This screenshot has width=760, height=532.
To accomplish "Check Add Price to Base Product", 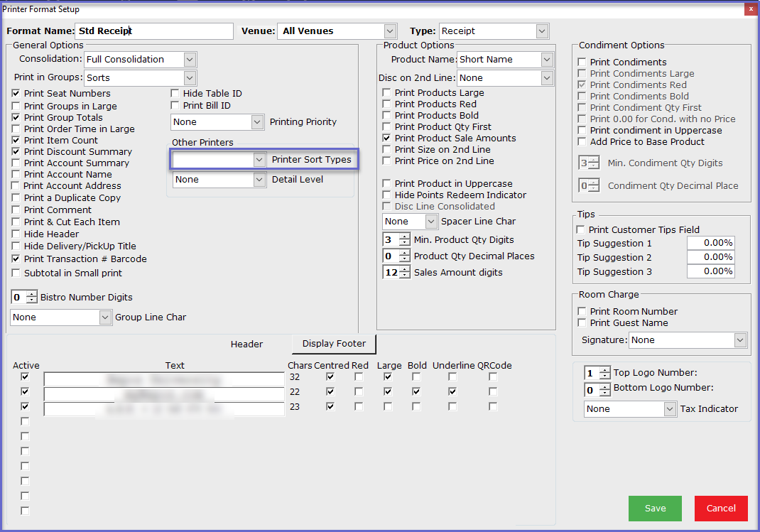I will [x=582, y=141].
